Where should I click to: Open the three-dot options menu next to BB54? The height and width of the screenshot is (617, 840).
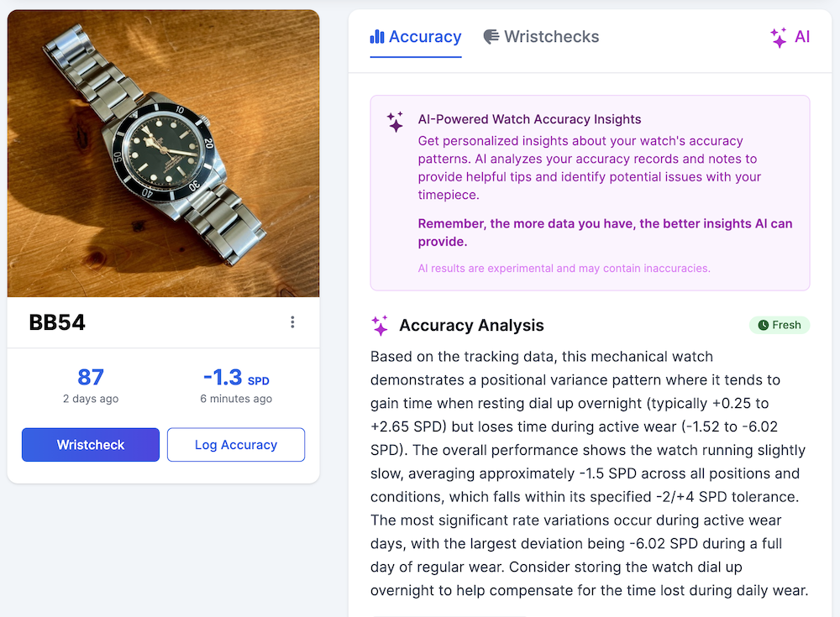pyautogui.click(x=292, y=322)
